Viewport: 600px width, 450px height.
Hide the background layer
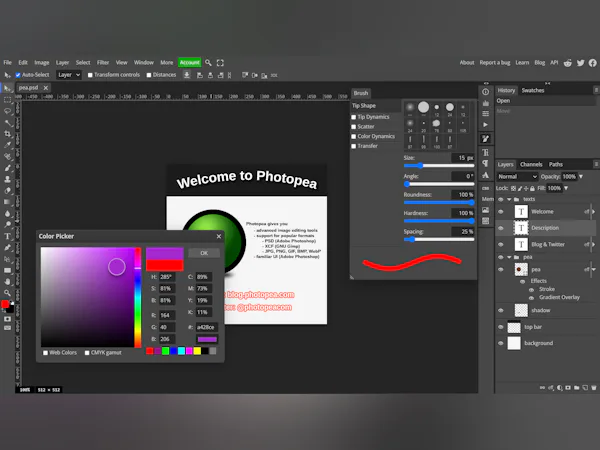tap(501, 343)
